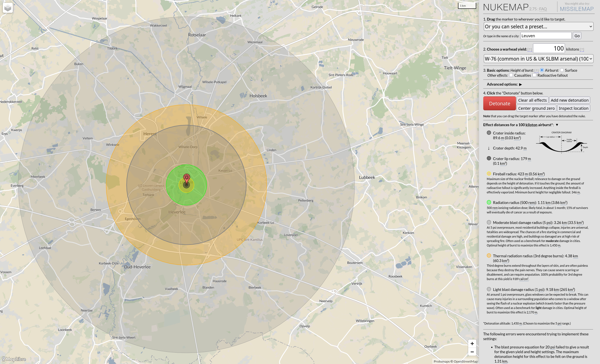This screenshot has height=364, width=600.
Task: Zoom out using the minus button on the map
Action: 472,352
